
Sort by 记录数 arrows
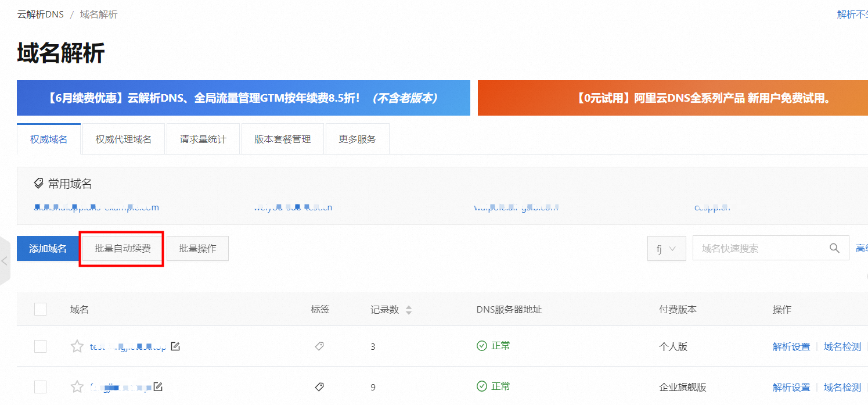409,310
